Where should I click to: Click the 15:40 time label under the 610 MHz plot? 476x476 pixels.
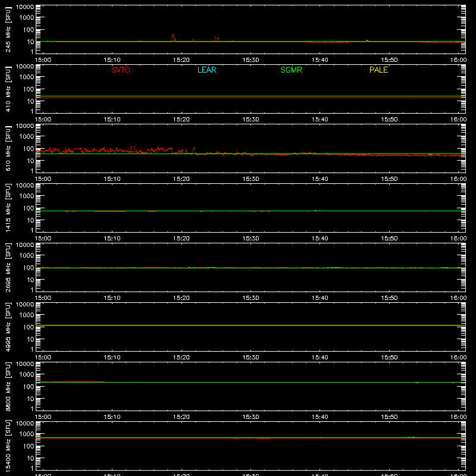point(320,179)
